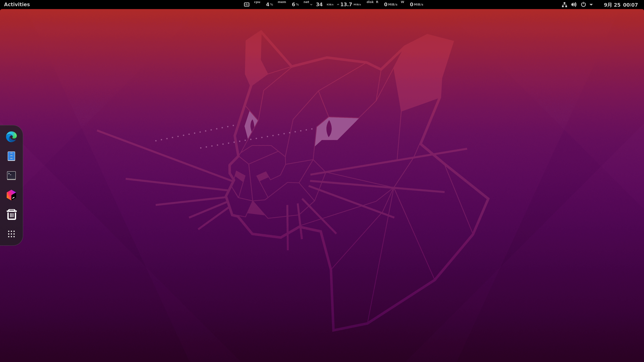
Task: Open the clock and calendar menu
Action: coord(621,5)
